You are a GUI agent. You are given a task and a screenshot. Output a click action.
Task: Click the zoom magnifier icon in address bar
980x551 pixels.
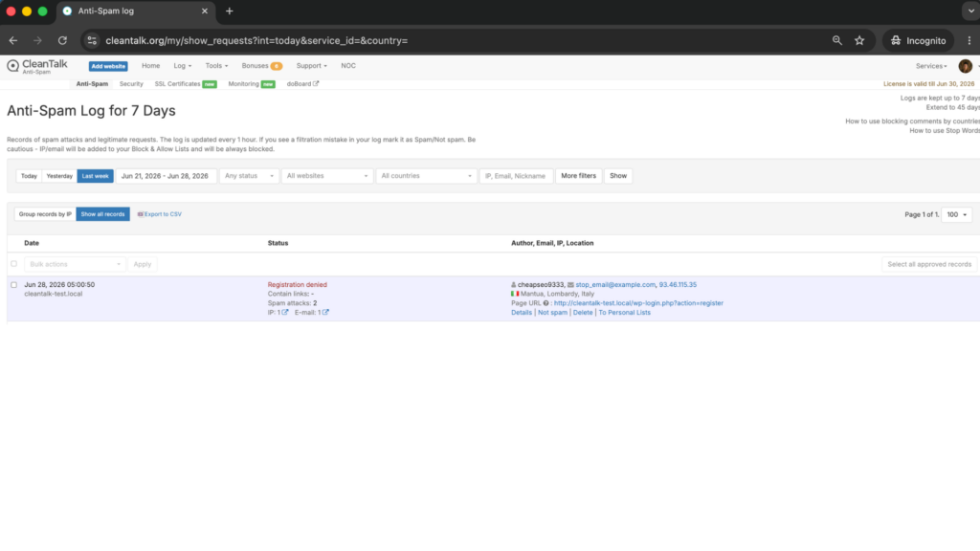836,40
